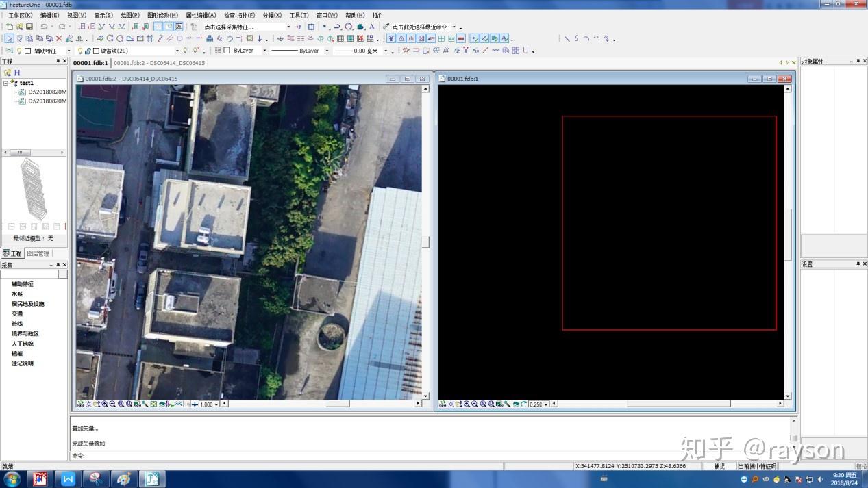Select 居民地及设施 in the collection list
868x488 pixels.
click(x=27, y=304)
